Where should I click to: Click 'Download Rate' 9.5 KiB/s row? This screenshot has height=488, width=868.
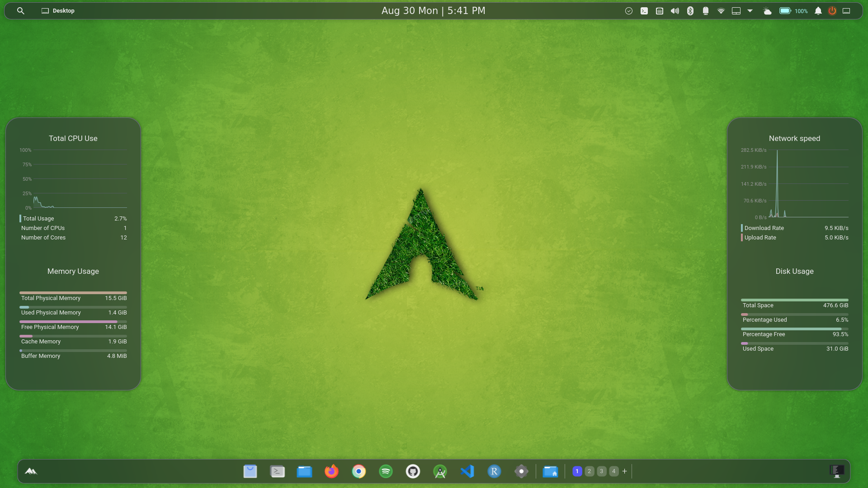click(x=795, y=228)
